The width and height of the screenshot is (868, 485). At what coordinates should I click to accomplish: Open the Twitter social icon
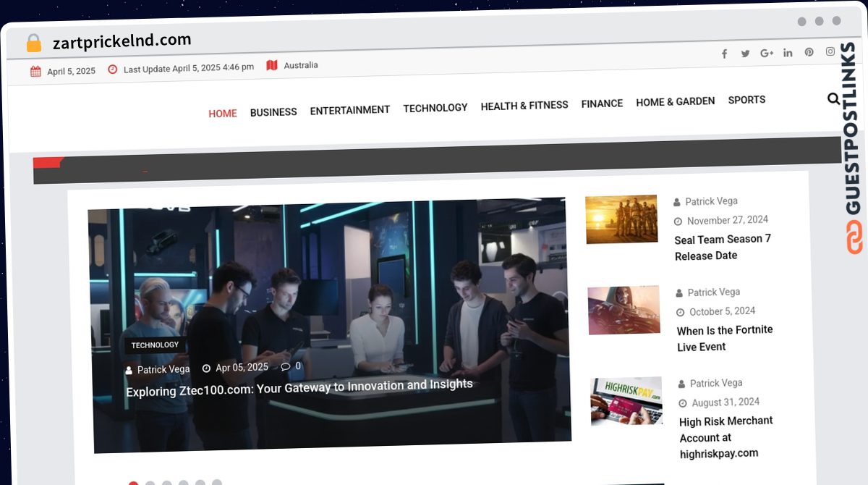745,54
